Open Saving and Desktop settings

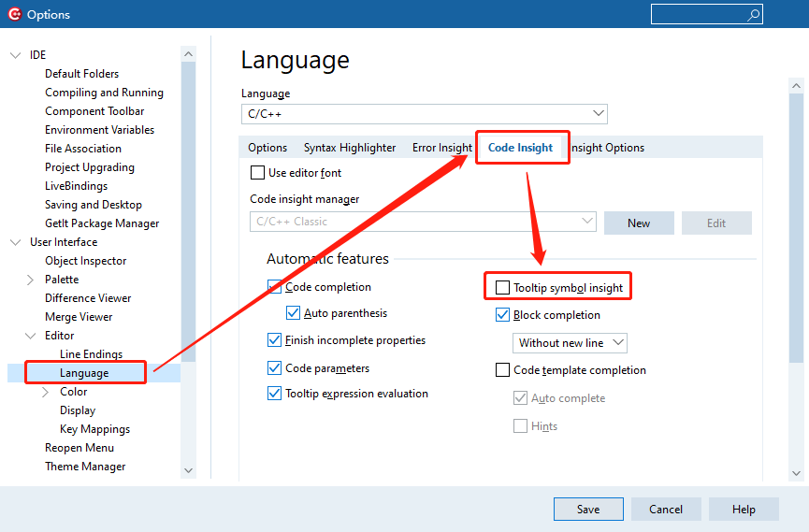(93, 205)
